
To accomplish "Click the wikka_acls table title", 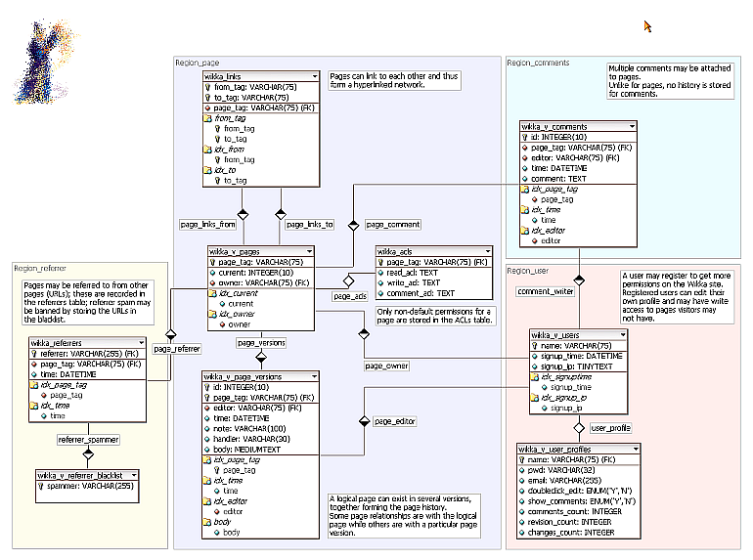I will coord(395,251).
